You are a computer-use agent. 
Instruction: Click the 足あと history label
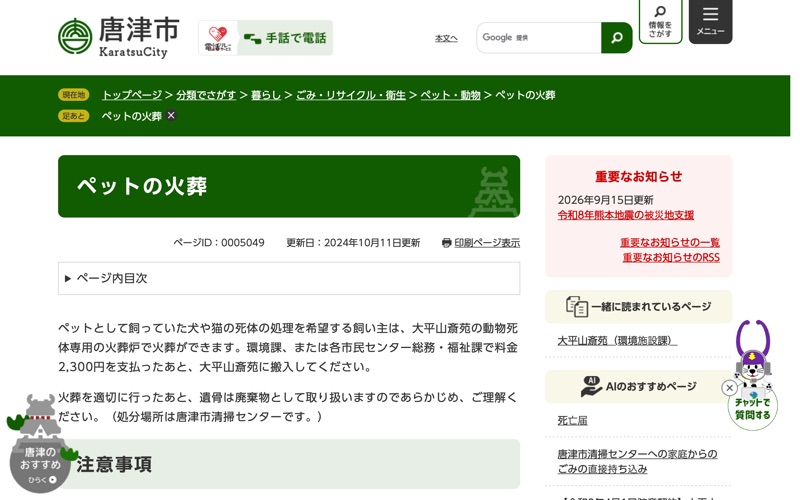(x=73, y=116)
